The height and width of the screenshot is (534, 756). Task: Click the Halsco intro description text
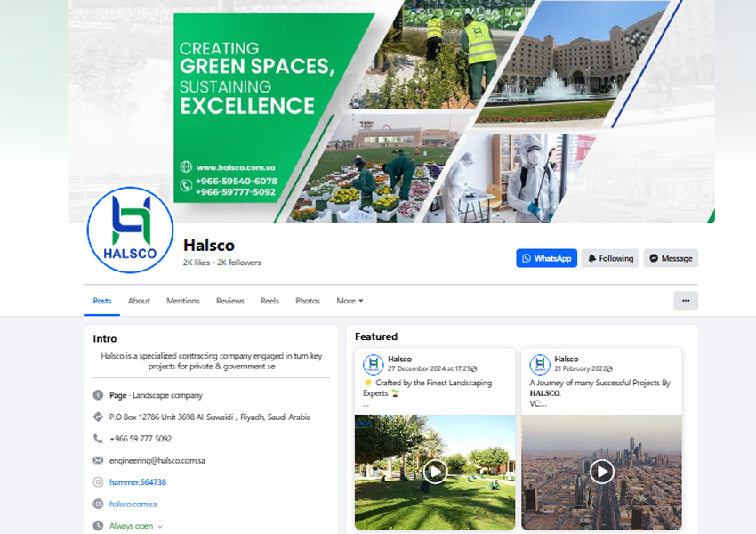[x=211, y=360]
